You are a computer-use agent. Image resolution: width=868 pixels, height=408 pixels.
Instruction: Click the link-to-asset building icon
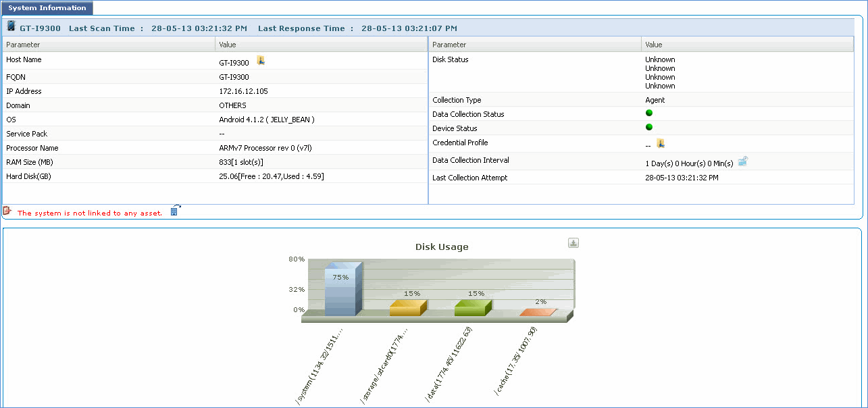click(174, 211)
